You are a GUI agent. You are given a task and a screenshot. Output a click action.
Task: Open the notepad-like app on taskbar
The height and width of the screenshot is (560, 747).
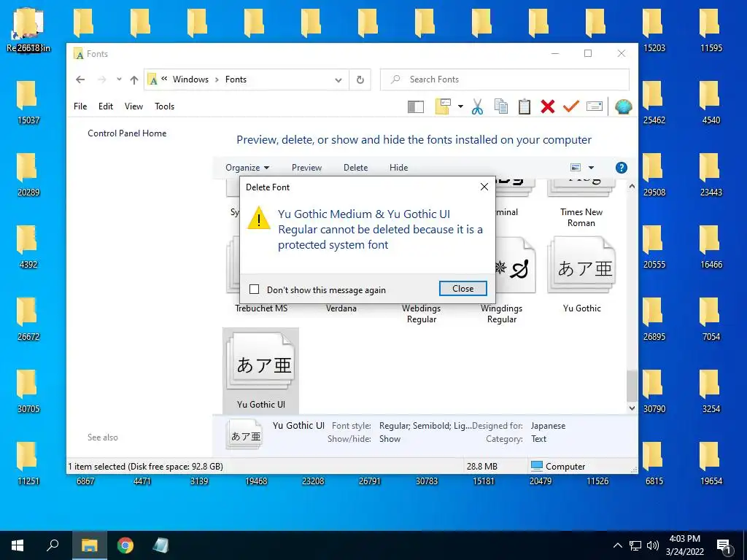click(160, 545)
